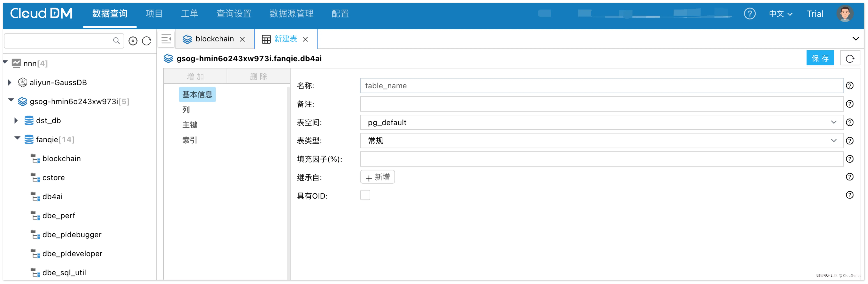Enable the 具有OID checkbox
Image resolution: width=868 pixels, height=284 pixels.
[365, 195]
